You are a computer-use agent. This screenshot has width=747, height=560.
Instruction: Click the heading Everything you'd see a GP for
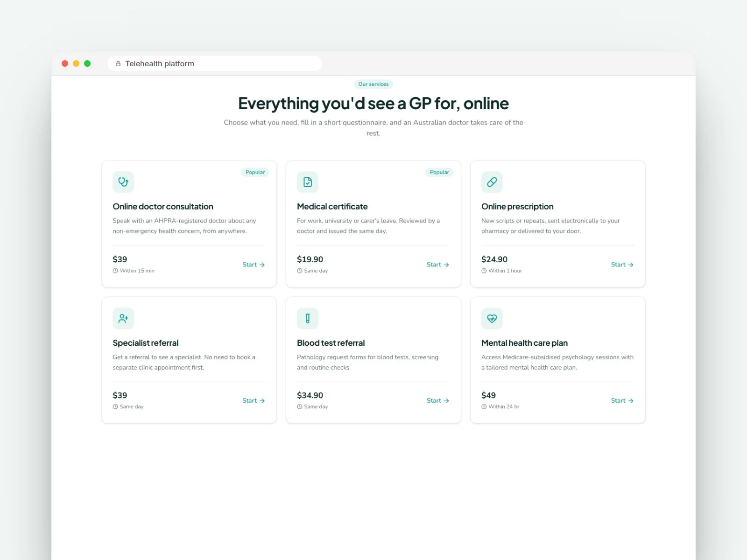[x=373, y=104]
